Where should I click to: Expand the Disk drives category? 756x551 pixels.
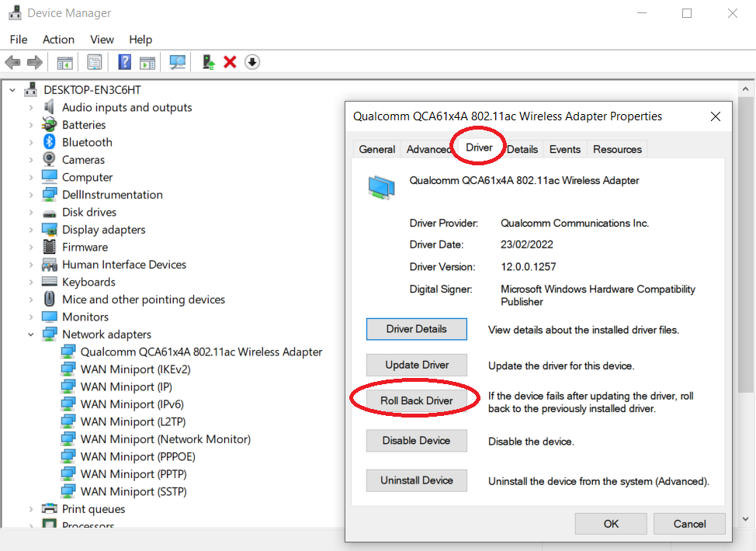click(x=31, y=212)
